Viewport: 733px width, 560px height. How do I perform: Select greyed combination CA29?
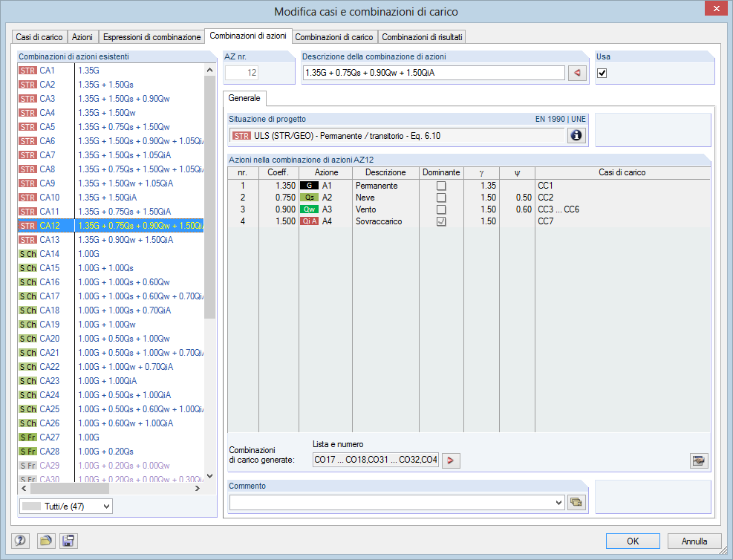point(111,465)
